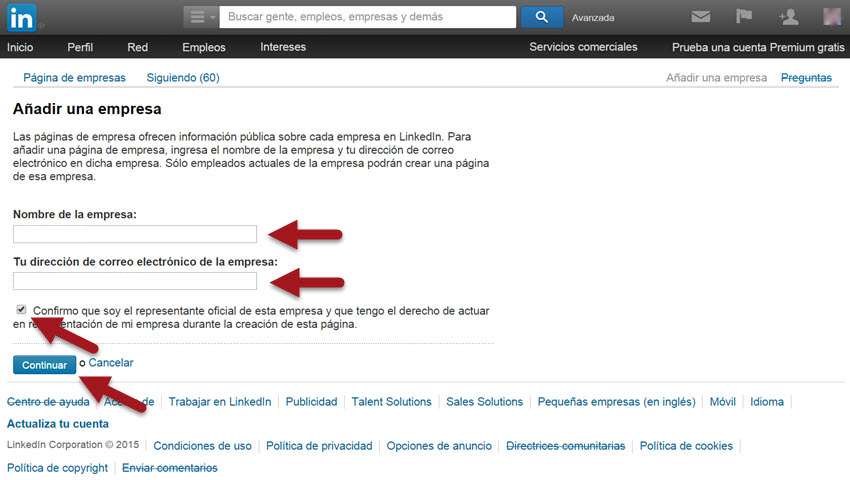Open the notifications flag icon
This screenshot has height=480, width=850.
click(x=744, y=17)
